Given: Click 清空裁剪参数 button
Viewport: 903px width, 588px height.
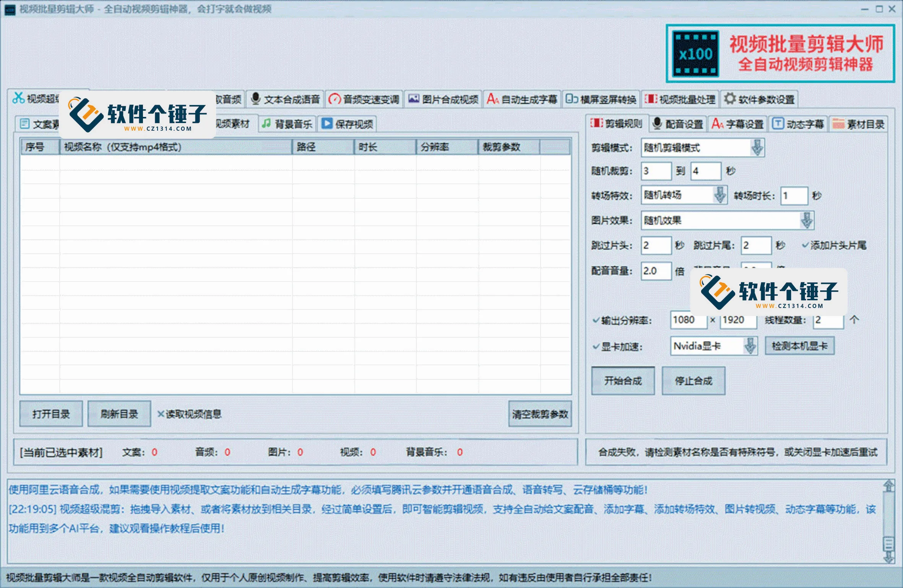Looking at the screenshot, I should click(x=540, y=414).
